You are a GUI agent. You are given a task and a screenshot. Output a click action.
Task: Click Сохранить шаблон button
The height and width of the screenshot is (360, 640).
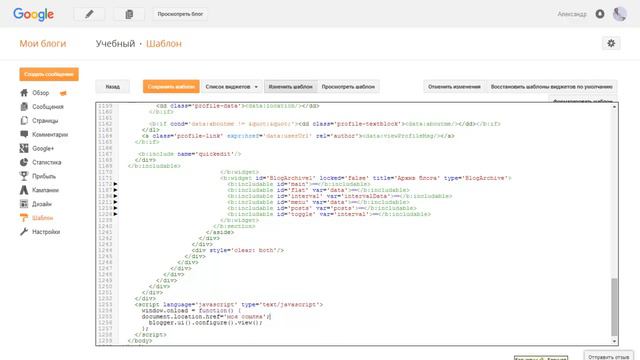click(x=171, y=87)
